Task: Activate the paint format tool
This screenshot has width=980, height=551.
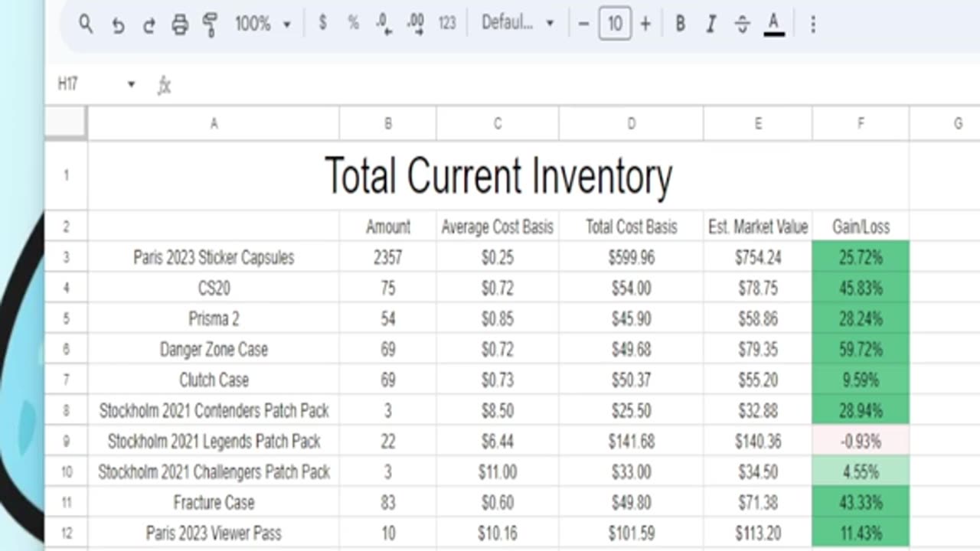Action: click(210, 24)
